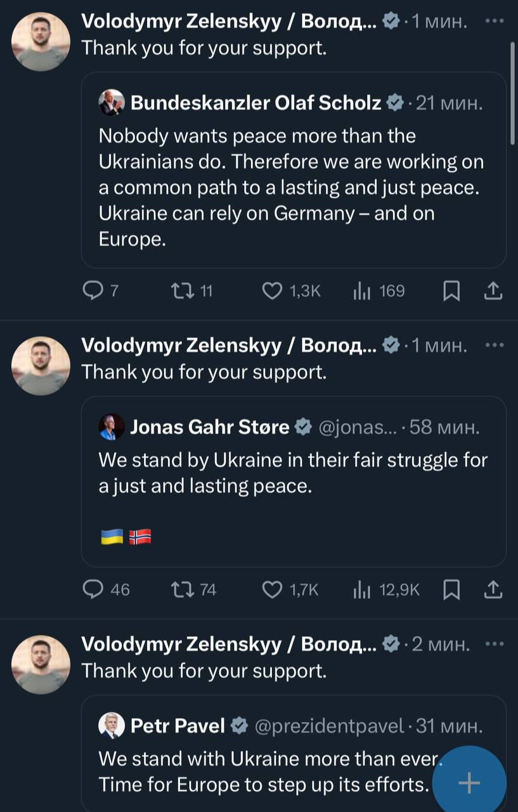Bookmark the tweet quoting Jonas Gahr Støre

point(451,590)
